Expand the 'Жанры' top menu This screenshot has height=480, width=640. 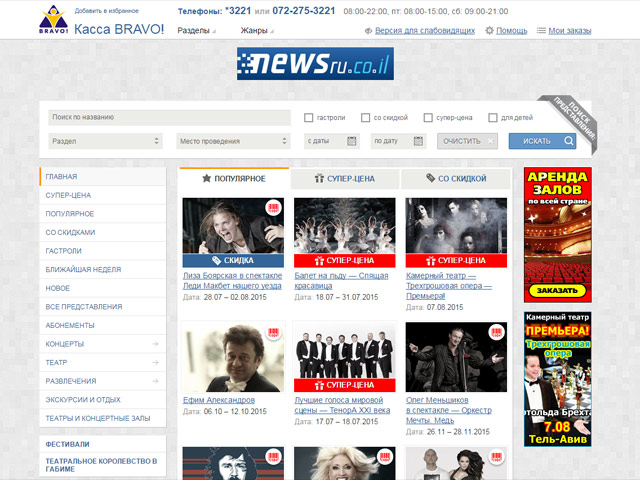(257, 31)
